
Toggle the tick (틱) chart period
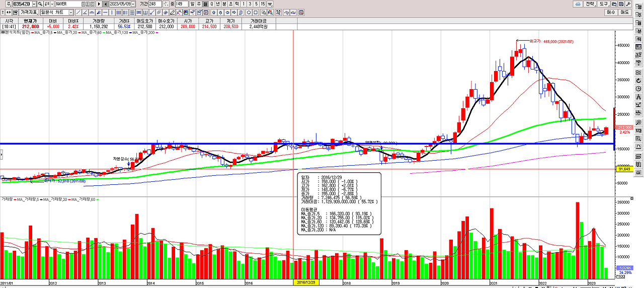[236, 4]
